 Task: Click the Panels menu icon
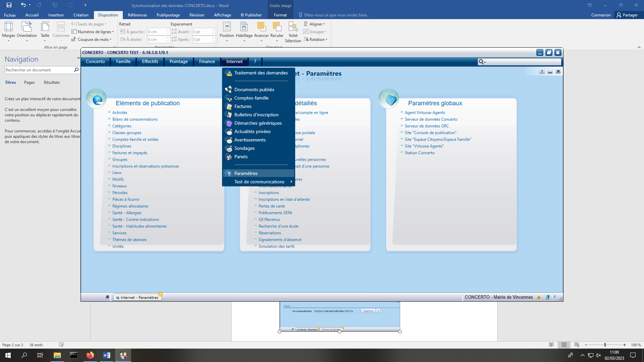tap(228, 157)
